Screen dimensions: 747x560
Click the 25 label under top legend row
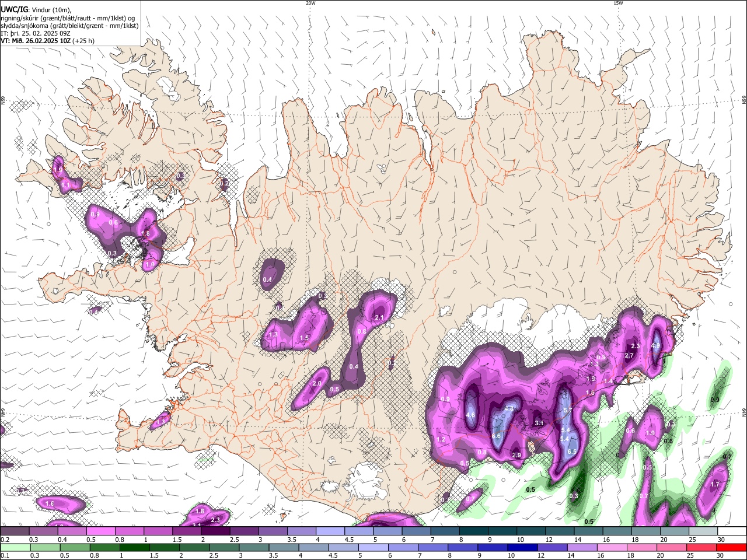692,540
